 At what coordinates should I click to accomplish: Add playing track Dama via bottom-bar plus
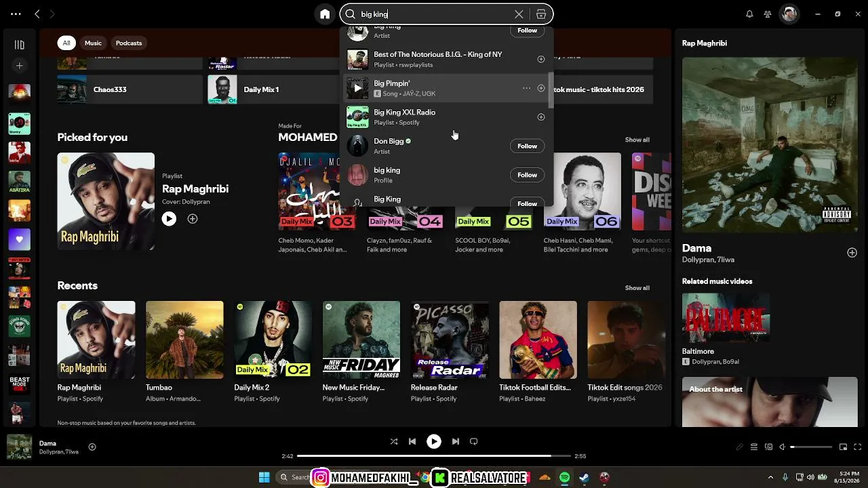(92, 447)
